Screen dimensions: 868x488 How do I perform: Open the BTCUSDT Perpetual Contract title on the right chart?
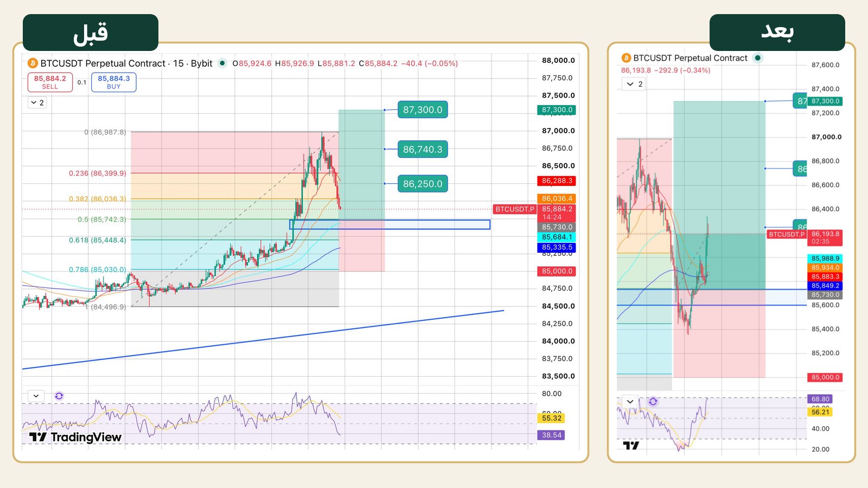[690, 58]
